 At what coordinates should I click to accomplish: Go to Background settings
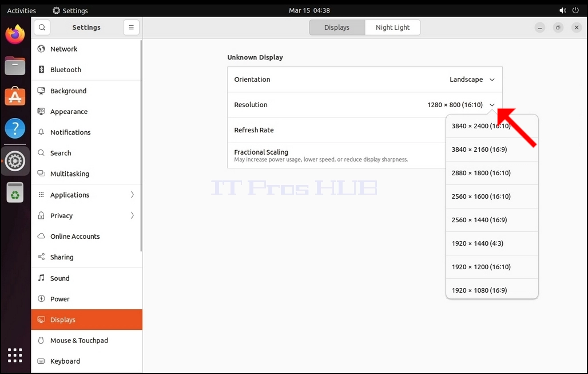pos(86,90)
